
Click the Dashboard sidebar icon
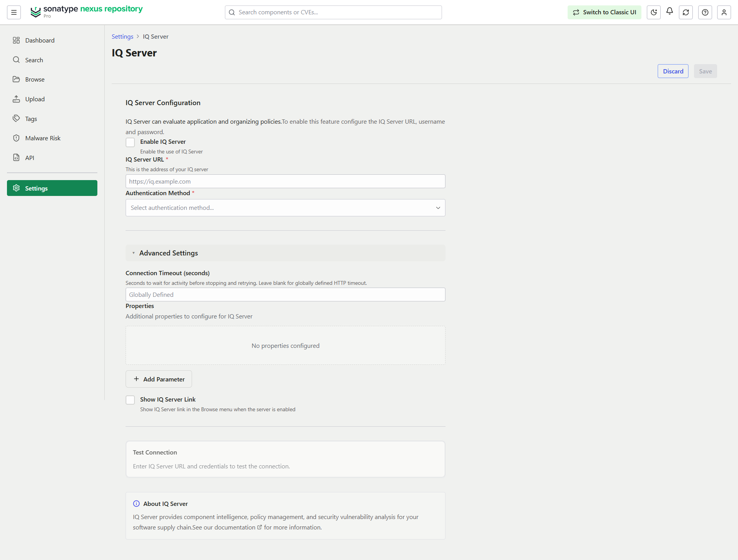[16, 40]
